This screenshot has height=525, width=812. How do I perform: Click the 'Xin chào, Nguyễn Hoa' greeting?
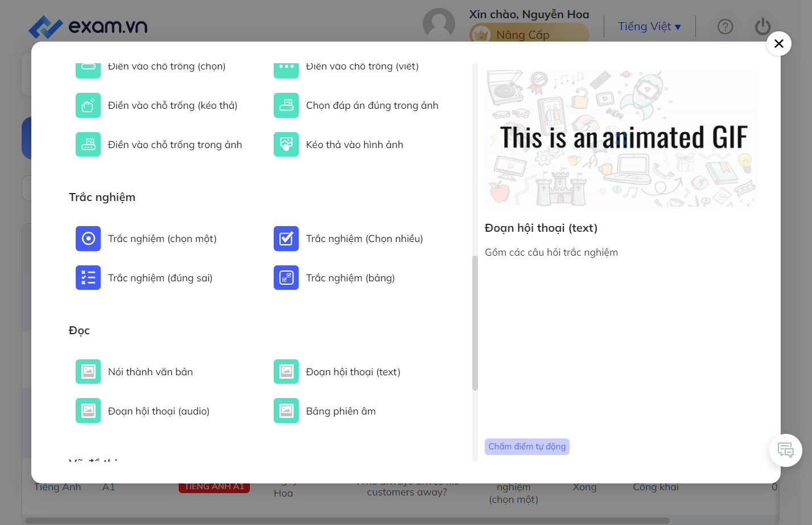pos(529,15)
